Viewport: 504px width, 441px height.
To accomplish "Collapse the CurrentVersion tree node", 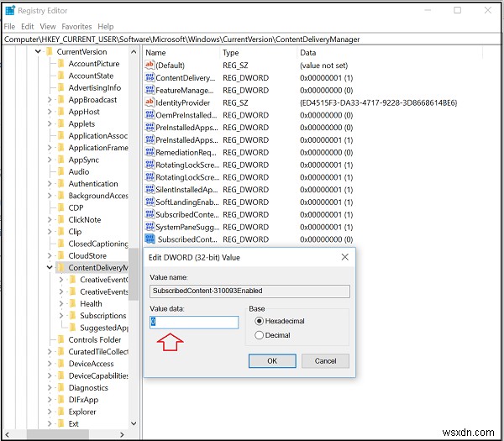I will point(38,51).
